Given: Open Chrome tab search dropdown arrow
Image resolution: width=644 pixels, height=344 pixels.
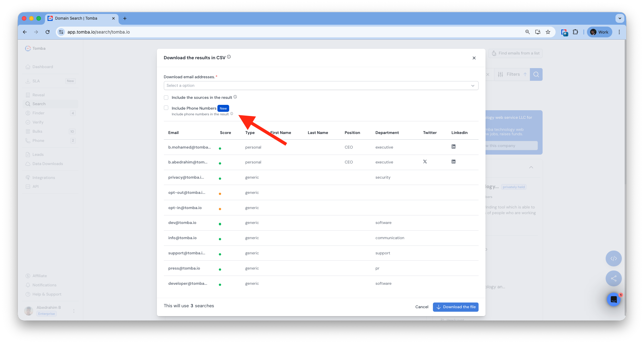Looking at the screenshot, I should coord(620,18).
